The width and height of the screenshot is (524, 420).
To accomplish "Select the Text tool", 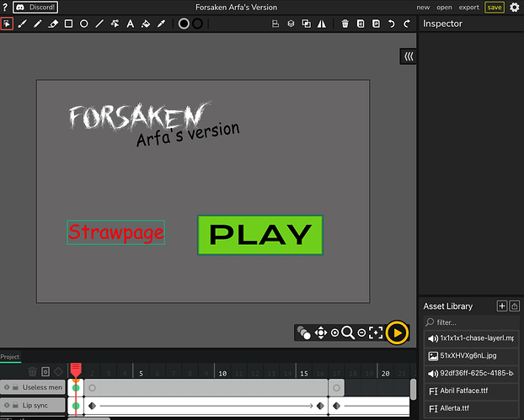I will coord(130,24).
